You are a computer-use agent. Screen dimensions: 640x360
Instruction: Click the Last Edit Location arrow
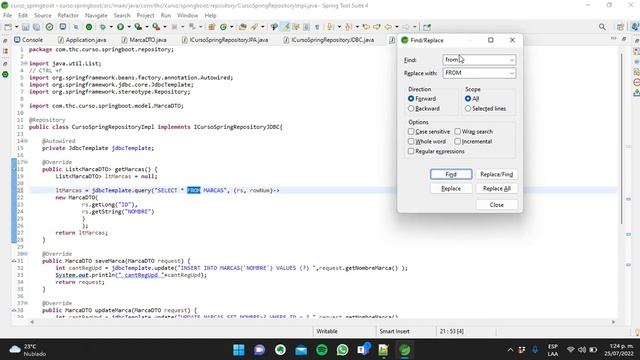tap(366, 27)
